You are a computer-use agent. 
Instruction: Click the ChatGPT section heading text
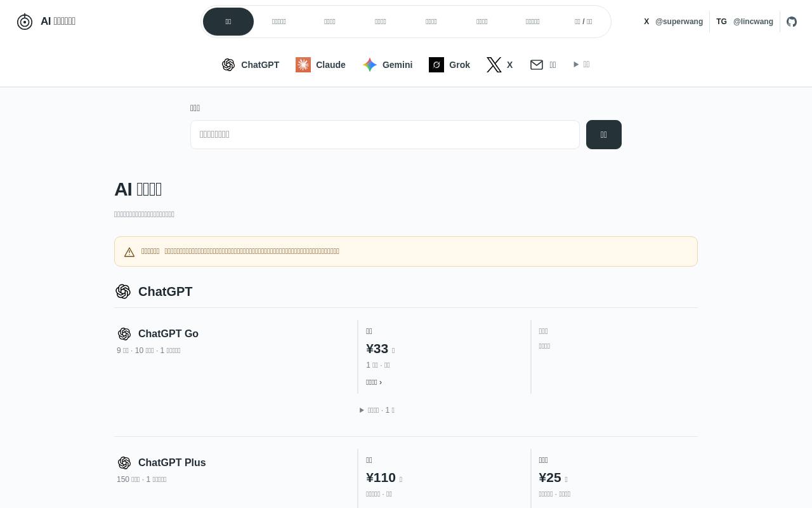[x=166, y=291]
